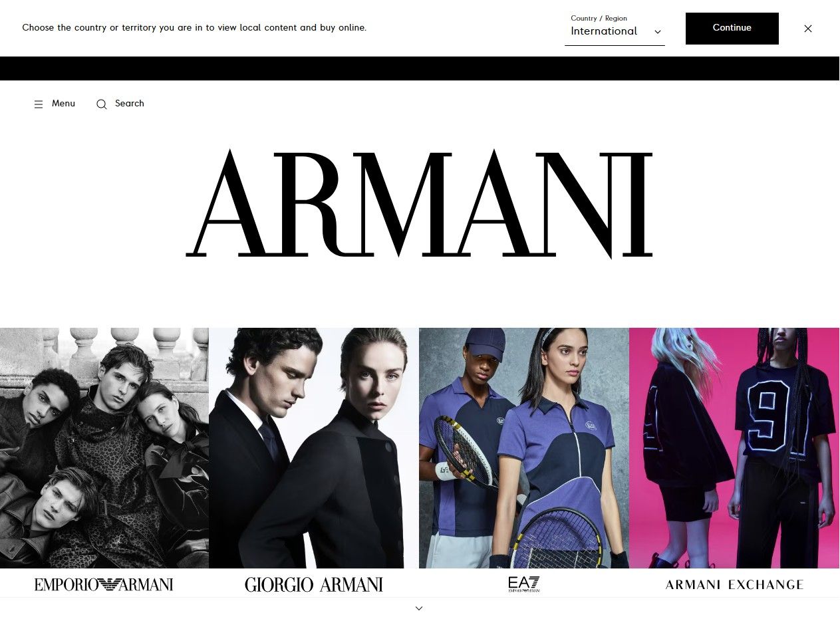Open the Giorgio Armani suited couple photo
The image size is (840, 617).
[x=314, y=448]
